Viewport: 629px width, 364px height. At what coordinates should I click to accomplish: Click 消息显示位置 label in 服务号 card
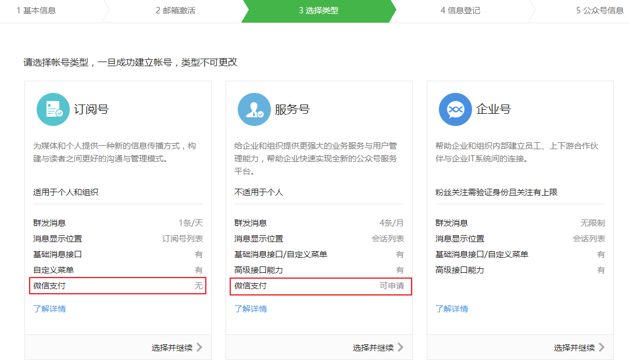[259, 239]
